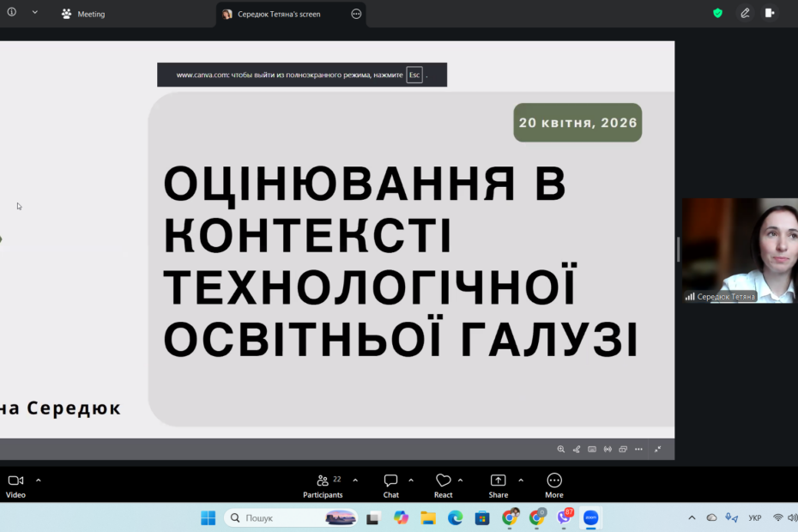Select the Середюк Тетяна's screen tab
The width and height of the screenshot is (798, 532).
(x=279, y=14)
